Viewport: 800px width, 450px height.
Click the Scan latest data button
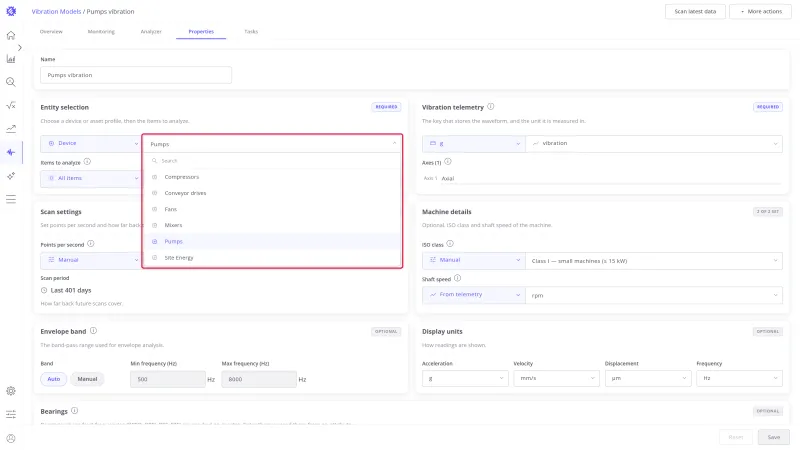coord(695,11)
